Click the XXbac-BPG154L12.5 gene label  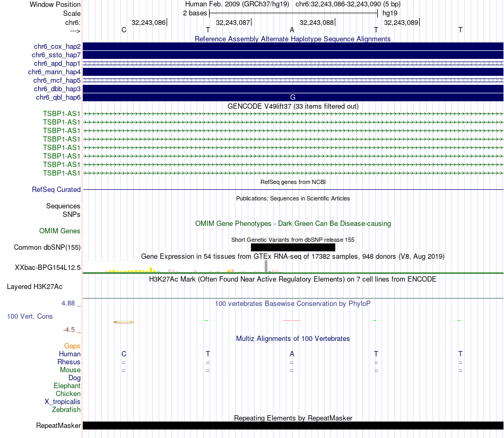[48, 268]
